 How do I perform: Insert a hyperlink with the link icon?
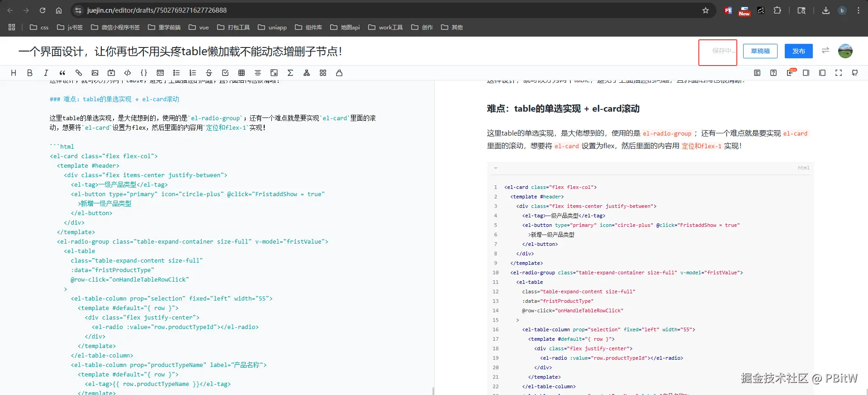point(79,73)
